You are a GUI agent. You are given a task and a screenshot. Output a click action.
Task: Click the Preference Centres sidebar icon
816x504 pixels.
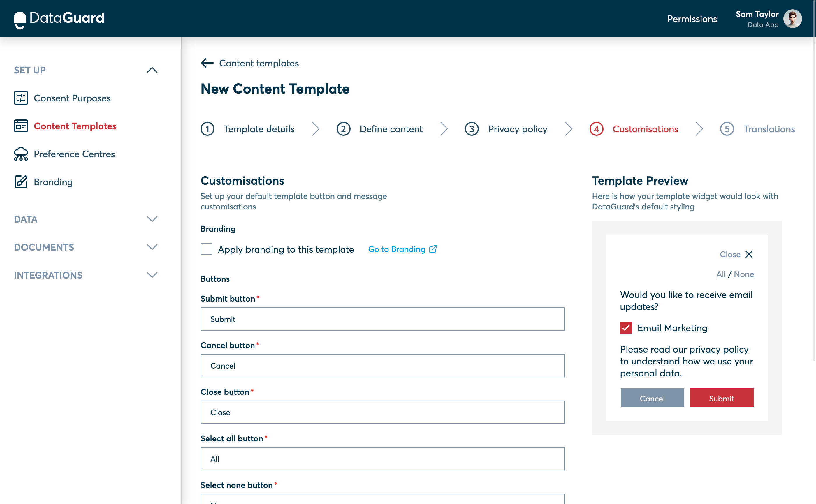pos(20,154)
